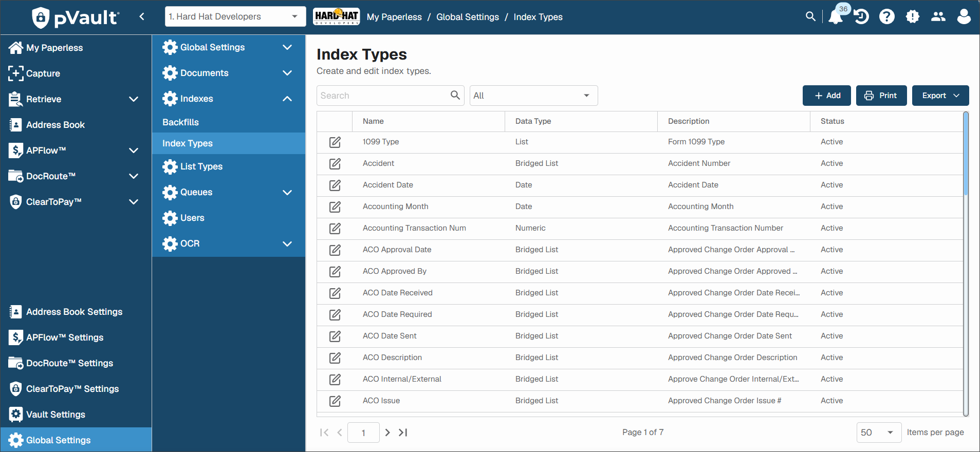Go to the next page arrow

[x=387, y=432]
